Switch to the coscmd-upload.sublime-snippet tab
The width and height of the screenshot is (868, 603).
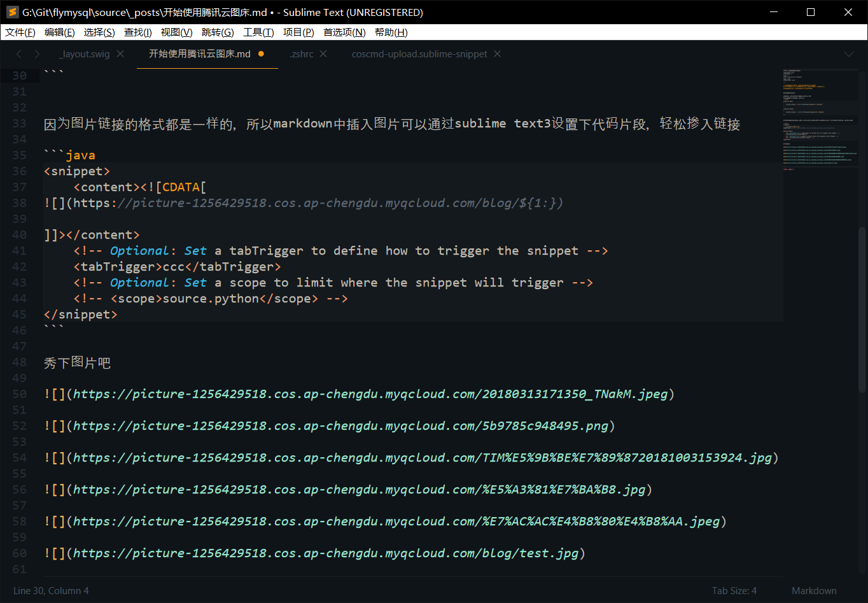[419, 54]
